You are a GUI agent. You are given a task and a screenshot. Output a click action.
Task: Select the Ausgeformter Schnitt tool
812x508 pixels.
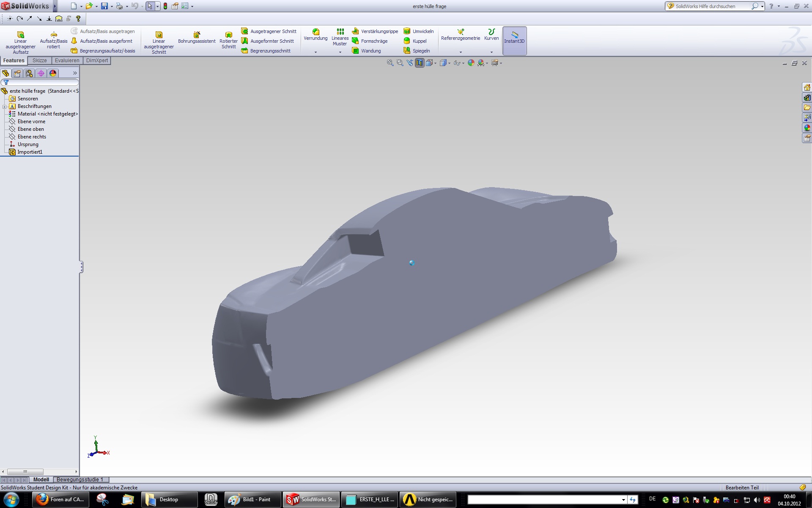coord(268,41)
